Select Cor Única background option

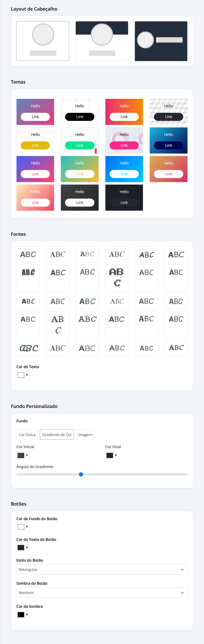[x=27, y=434]
